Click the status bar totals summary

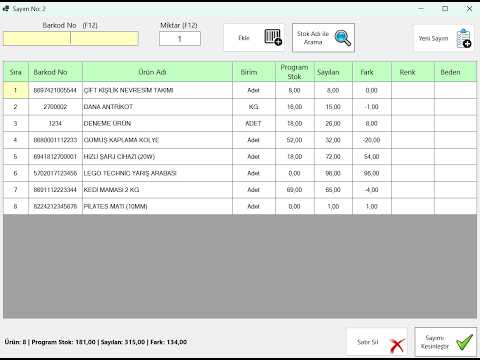(x=96, y=342)
